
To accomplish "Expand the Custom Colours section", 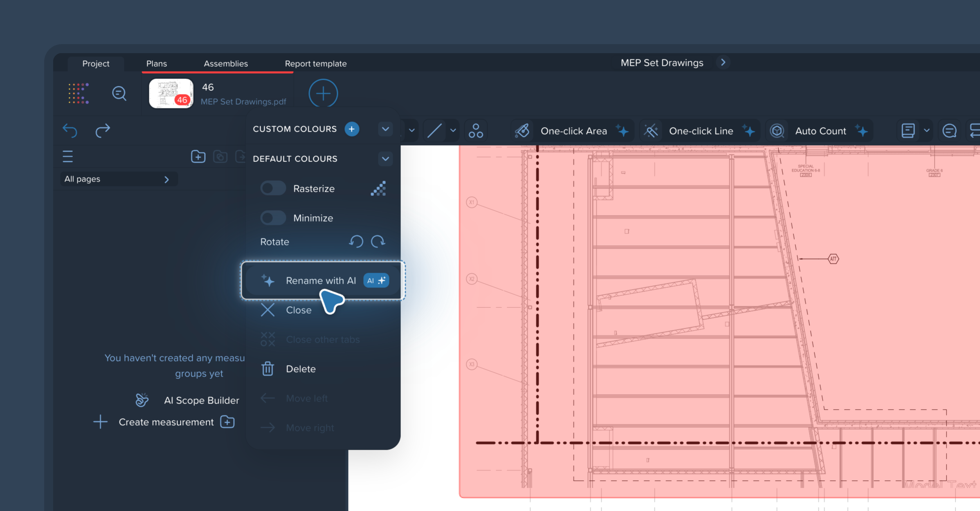I will click(x=385, y=129).
